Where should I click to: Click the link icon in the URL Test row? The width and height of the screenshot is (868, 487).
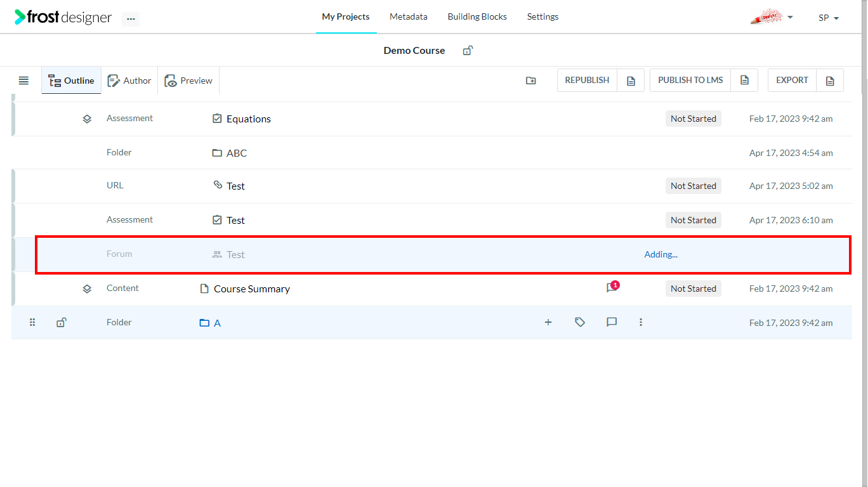pos(218,185)
